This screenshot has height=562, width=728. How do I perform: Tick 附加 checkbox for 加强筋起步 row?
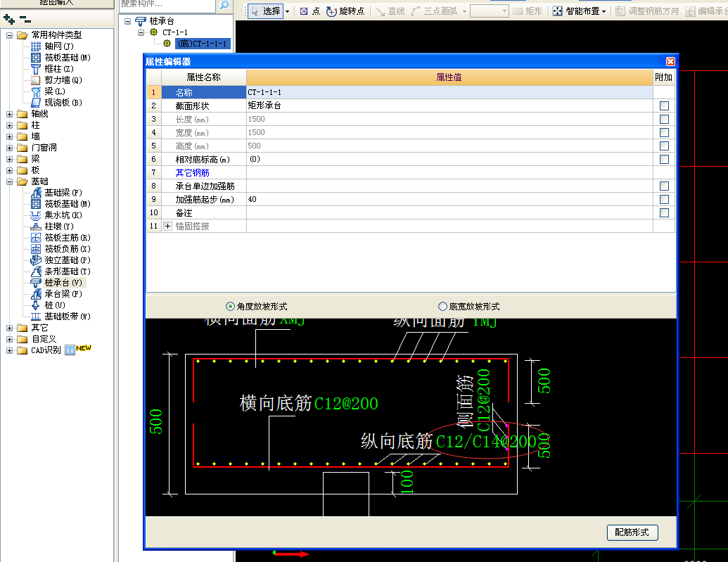point(664,200)
